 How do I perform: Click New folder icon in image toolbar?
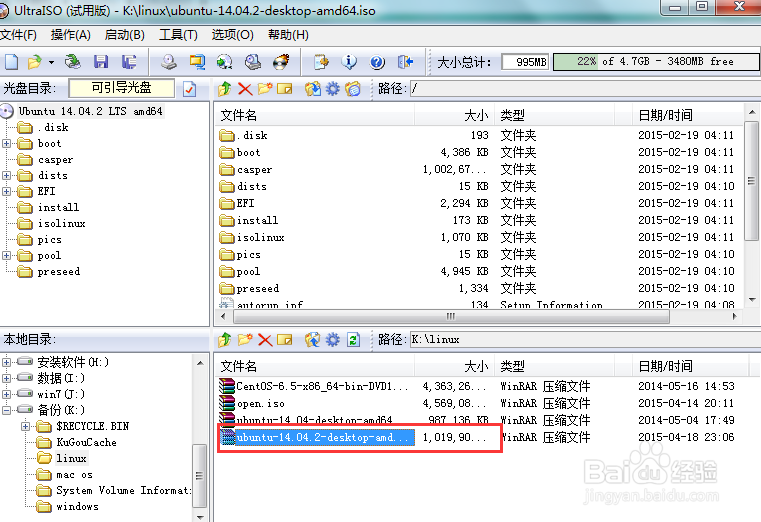pos(265,89)
